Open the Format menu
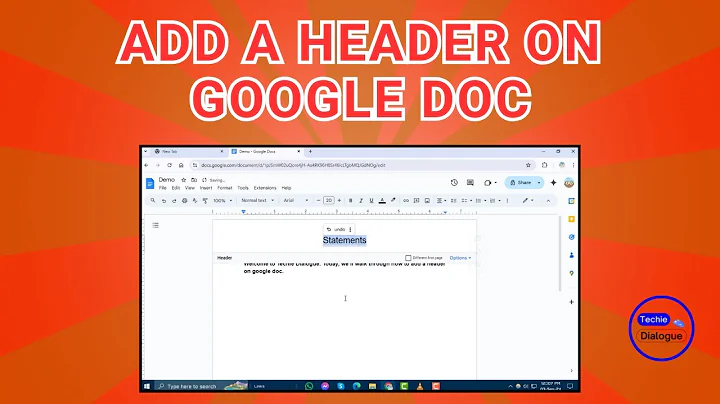This screenshot has height=404, width=720. click(225, 188)
